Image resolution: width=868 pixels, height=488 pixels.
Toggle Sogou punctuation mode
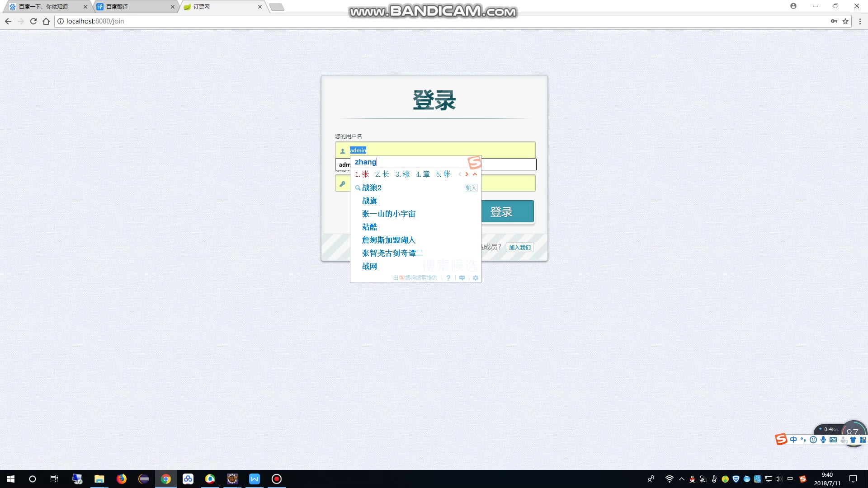[x=803, y=440]
